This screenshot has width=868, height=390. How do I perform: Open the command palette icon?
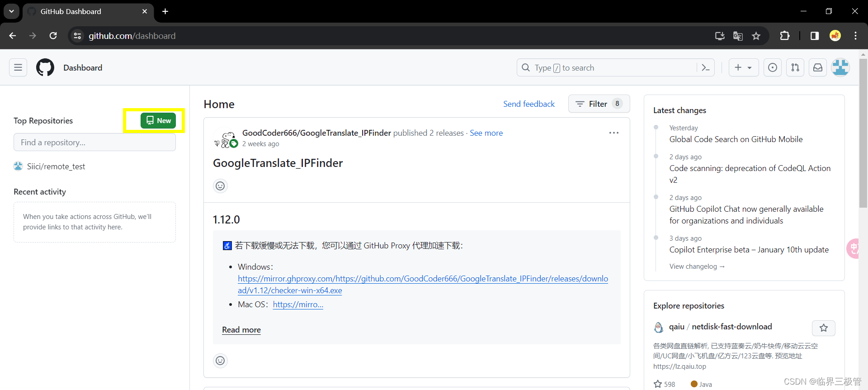(x=705, y=67)
